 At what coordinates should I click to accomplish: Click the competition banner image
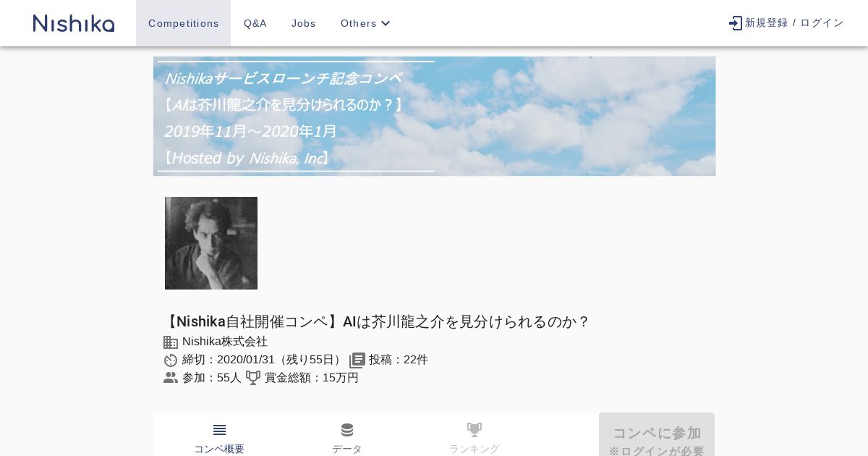tap(434, 117)
